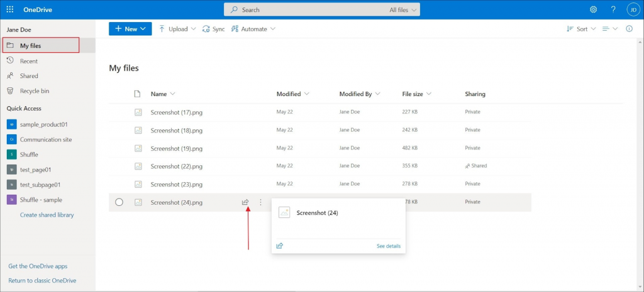This screenshot has height=292, width=644.
Task: Open the Upload menu
Action: tap(177, 29)
